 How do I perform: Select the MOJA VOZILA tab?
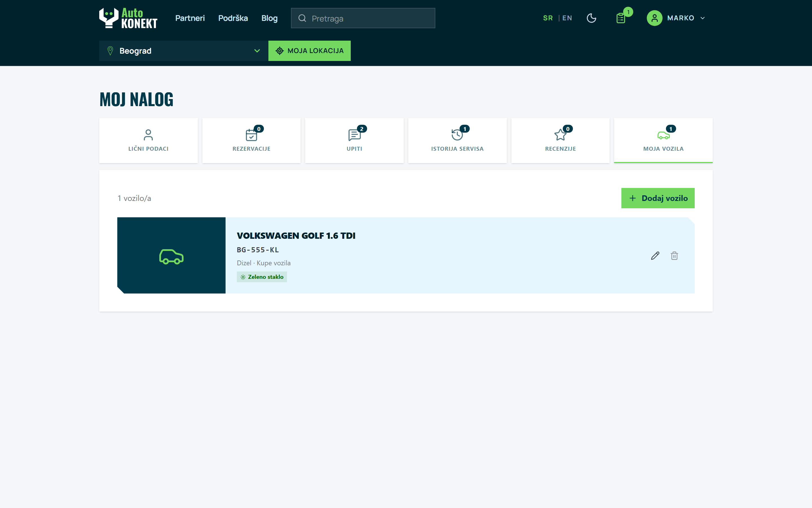tap(663, 141)
